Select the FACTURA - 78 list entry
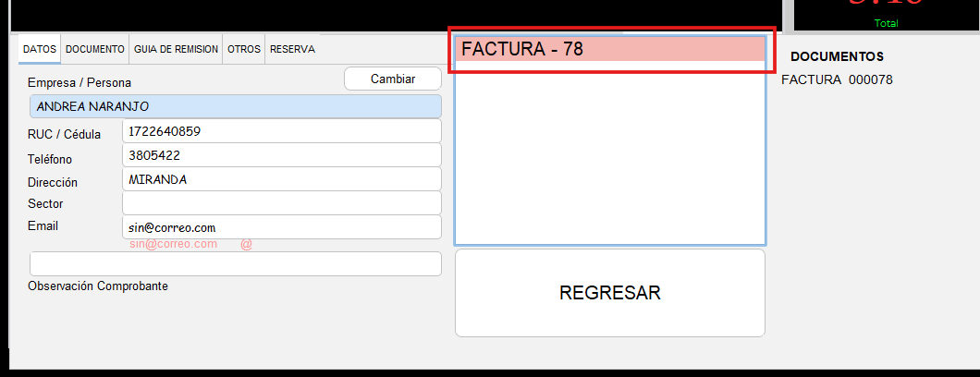 point(609,50)
